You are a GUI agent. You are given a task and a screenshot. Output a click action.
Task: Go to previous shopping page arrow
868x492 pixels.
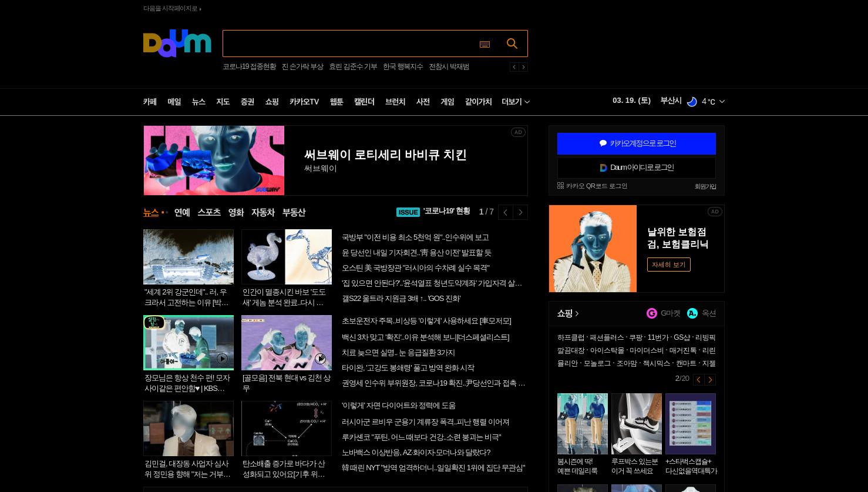click(x=699, y=380)
